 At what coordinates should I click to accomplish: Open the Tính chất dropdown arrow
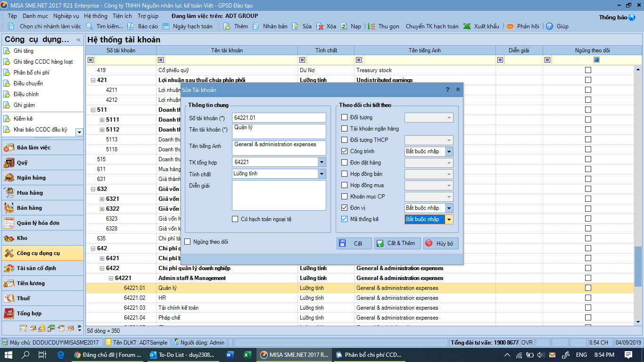(322, 173)
